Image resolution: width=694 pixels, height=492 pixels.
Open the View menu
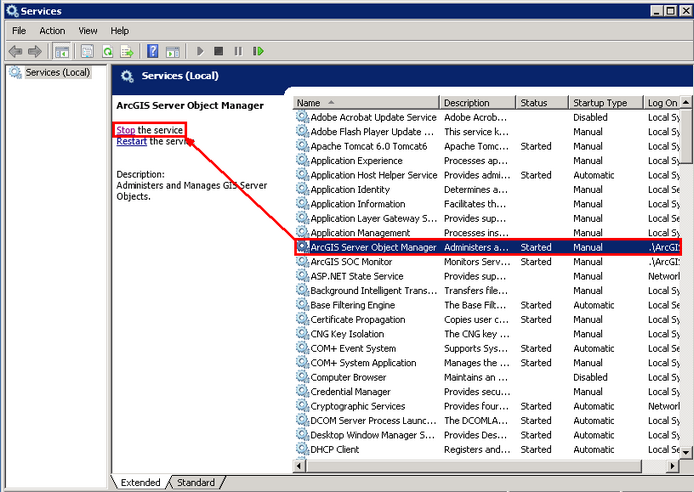[88, 31]
